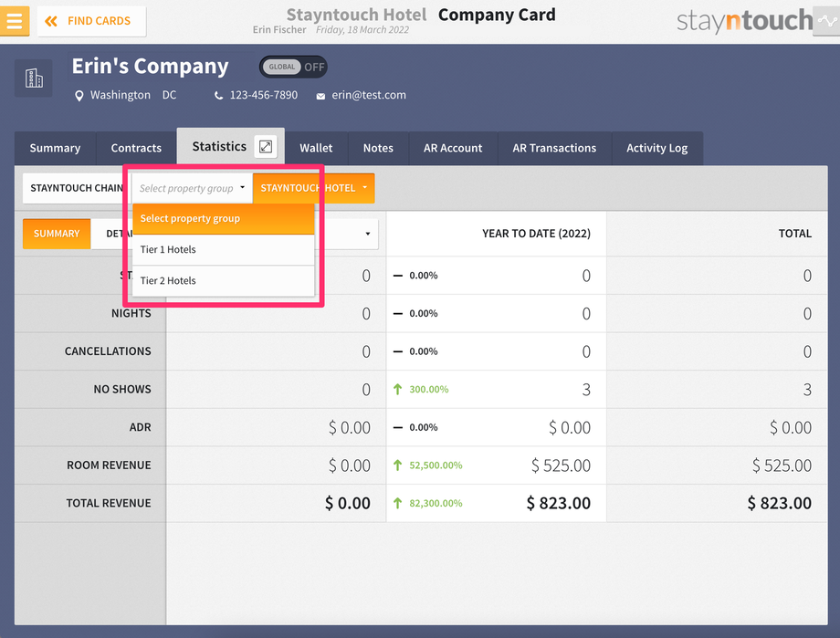Click the Company Card title

click(497, 15)
